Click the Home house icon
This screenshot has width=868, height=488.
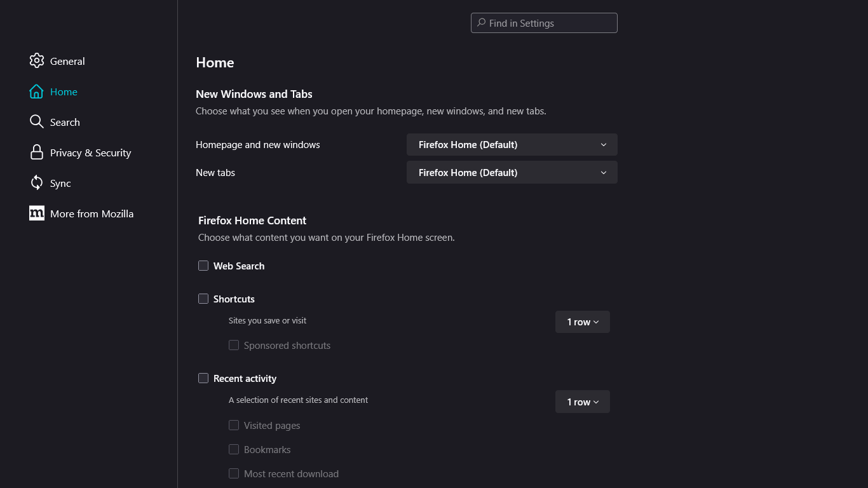pyautogui.click(x=37, y=91)
